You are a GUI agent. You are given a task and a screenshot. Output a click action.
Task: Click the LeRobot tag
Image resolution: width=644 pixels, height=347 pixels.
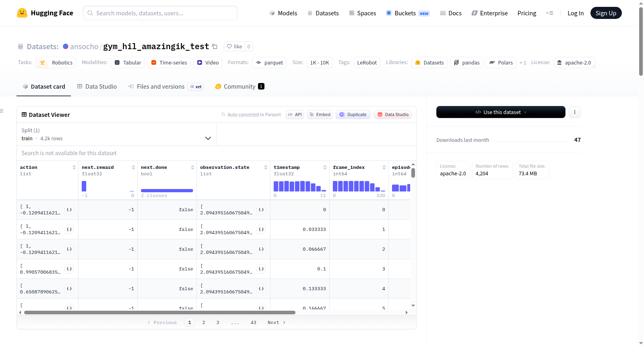click(x=367, y=62)
